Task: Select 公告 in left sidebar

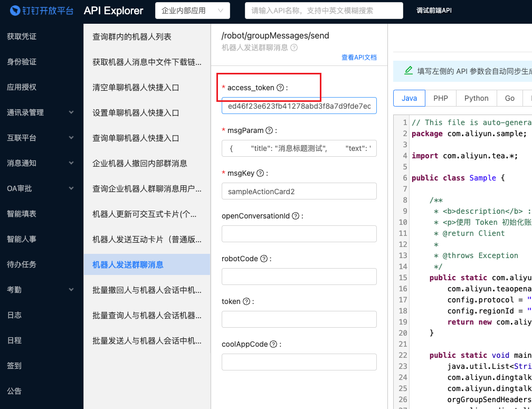Action: point(14,391)
